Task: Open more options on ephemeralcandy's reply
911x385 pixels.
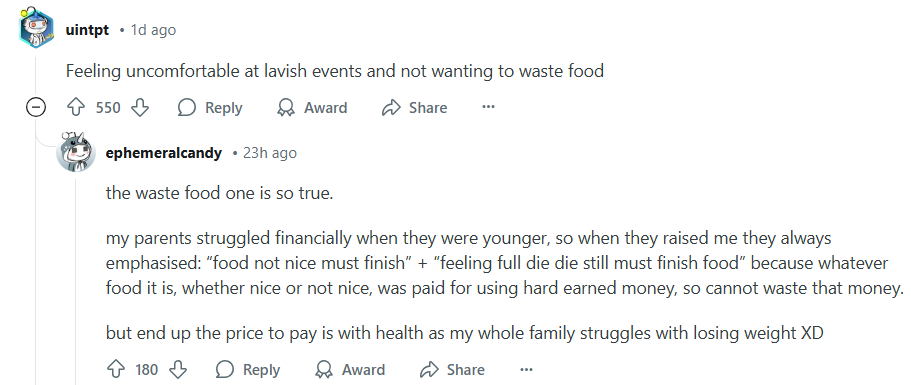Action: pyautogui.click(x=526, y=369)
